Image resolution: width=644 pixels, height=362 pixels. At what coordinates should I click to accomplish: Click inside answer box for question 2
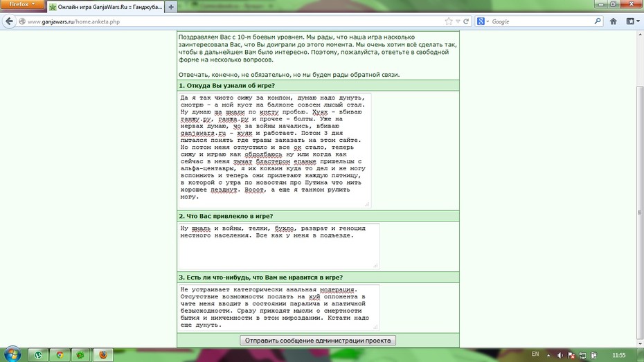pyautogui.click(x=279, y=246)
